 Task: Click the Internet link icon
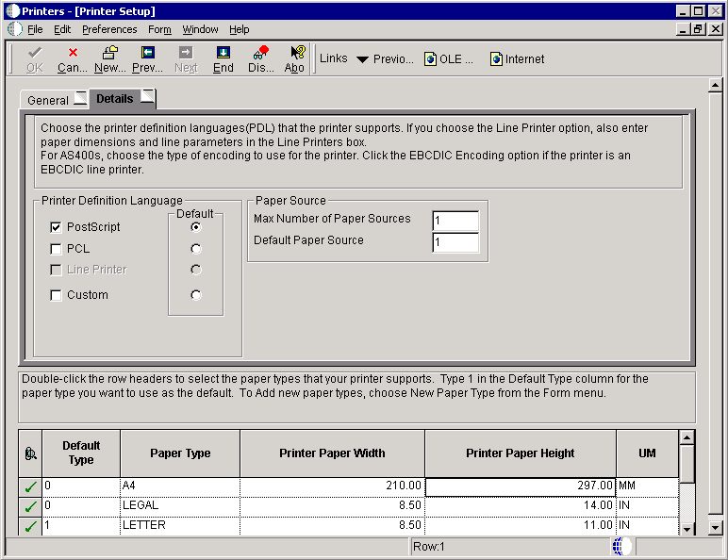[x=496, y=59]
